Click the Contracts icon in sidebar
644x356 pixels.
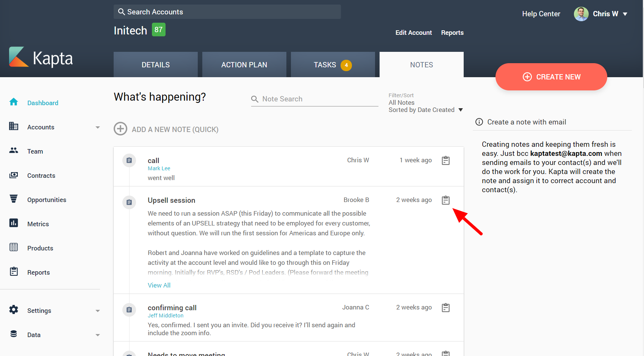[x=14, y=175]
